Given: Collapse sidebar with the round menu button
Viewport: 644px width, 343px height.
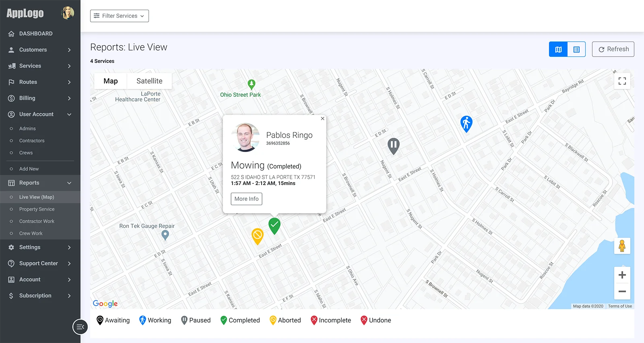Looking at the screenshot, I should coord(80,326).
